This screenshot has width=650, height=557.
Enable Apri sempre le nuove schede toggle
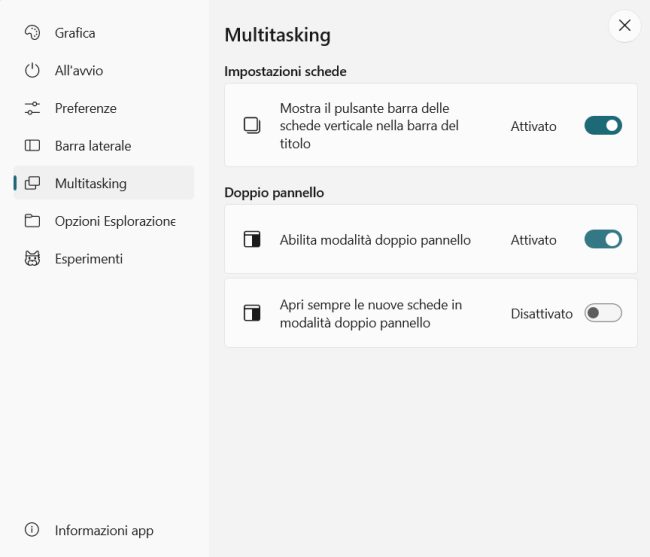603,313
